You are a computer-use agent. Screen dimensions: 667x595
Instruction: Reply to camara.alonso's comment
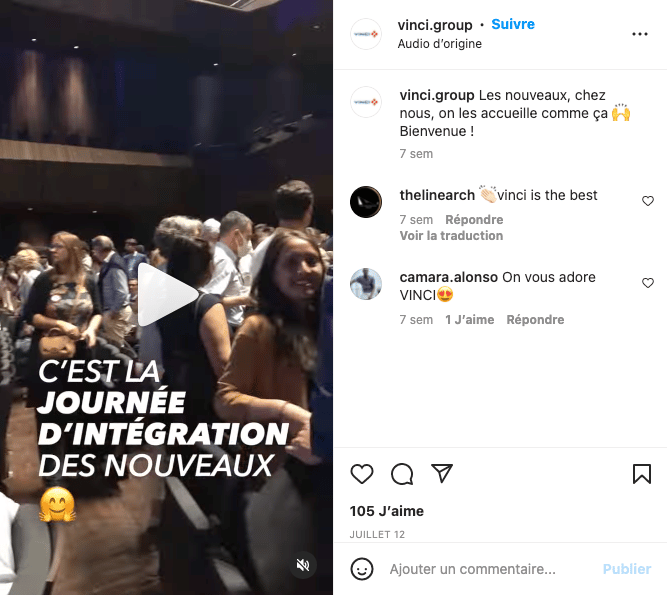(x=535, y=319)
